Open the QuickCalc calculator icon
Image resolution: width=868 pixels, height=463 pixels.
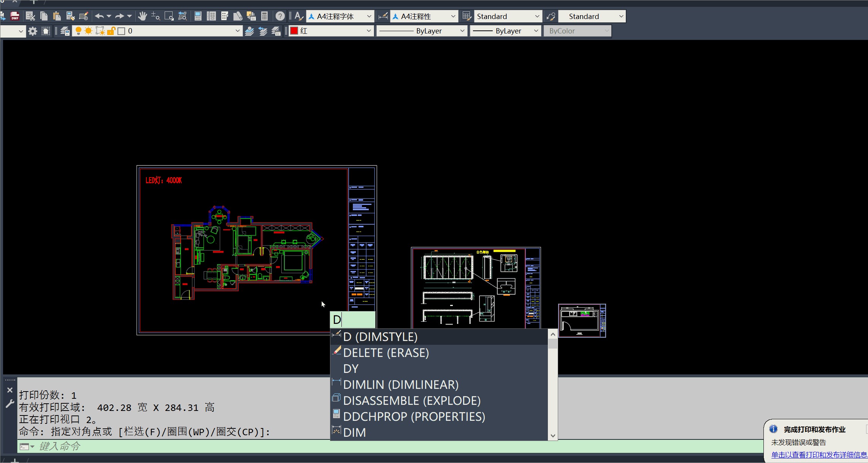tap(265, 16)
